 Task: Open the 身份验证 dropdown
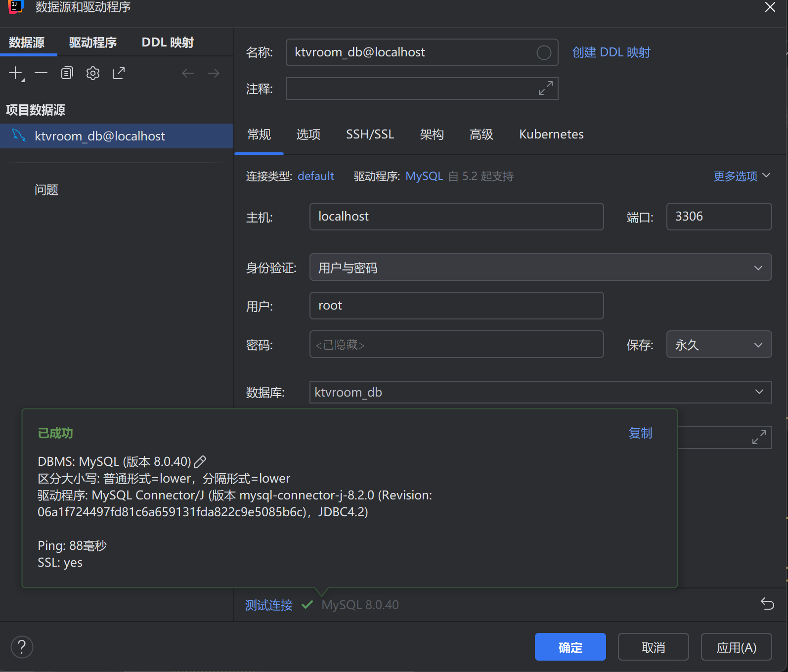pos(540,268)
